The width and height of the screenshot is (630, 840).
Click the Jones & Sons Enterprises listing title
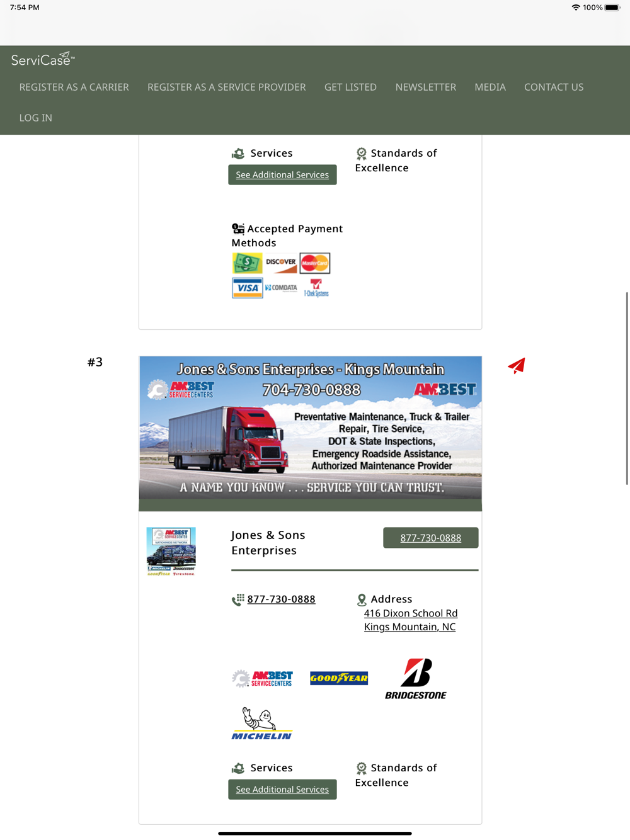coord(268,543)
